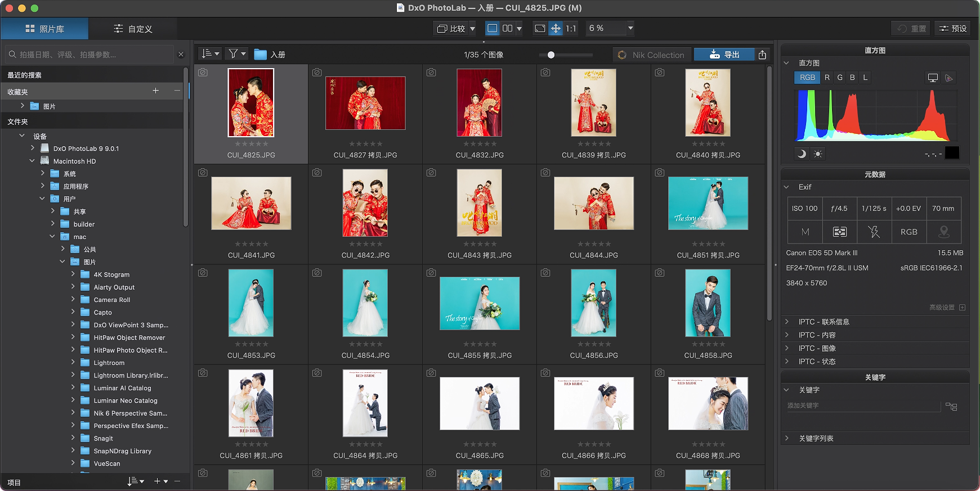This screenshot has width=980, height=491.
Task: Click the minus icon in 收藏夹 header
Action: click(x=177, y=91)
